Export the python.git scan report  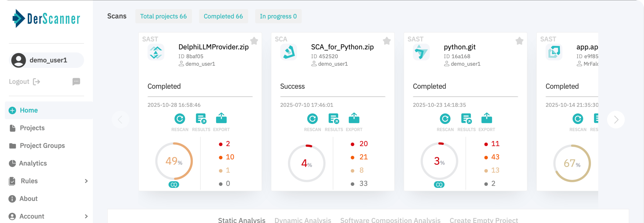486,119
